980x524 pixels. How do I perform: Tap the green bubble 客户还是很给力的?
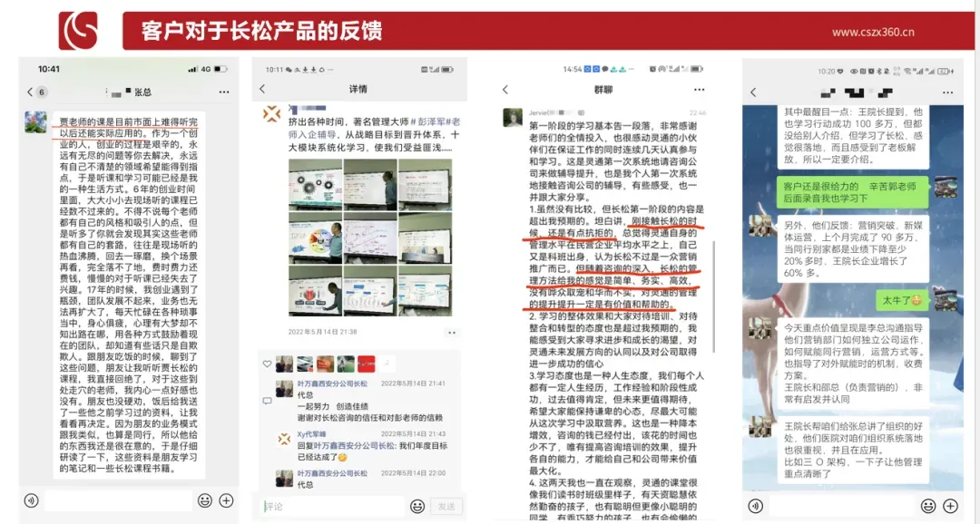click(x=853, y=192)
